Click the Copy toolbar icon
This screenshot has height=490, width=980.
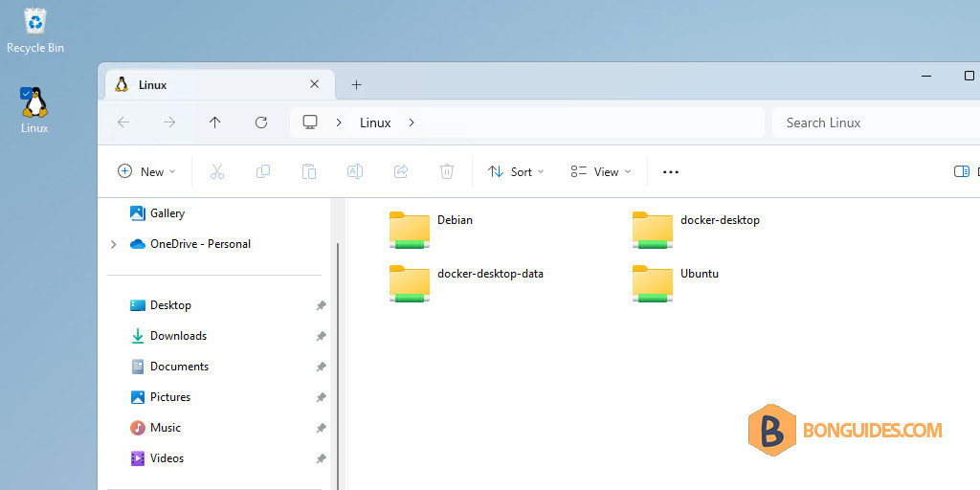[x=263, y=171]
